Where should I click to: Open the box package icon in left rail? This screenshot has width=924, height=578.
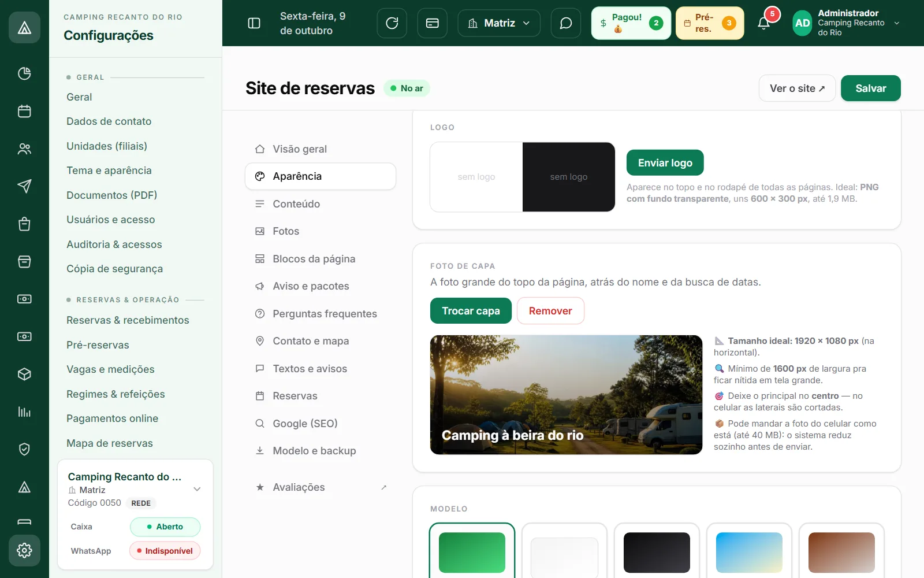point(24,374)
